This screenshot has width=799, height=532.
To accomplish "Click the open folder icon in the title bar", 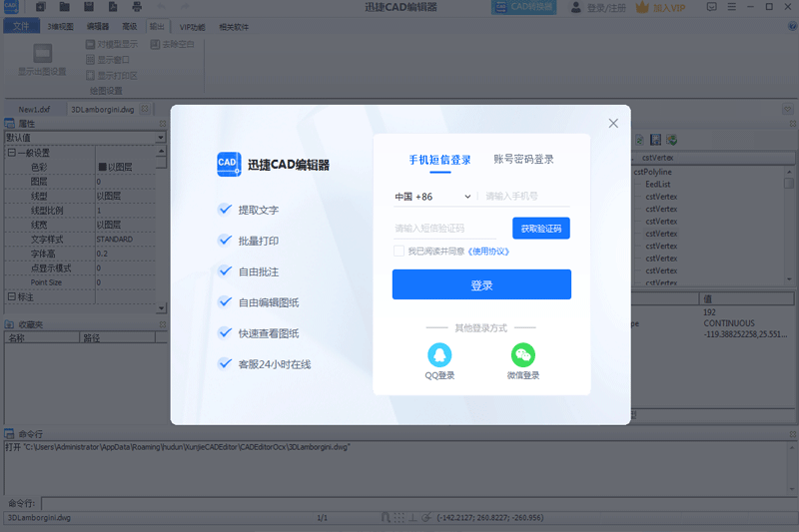I will 65,7.
